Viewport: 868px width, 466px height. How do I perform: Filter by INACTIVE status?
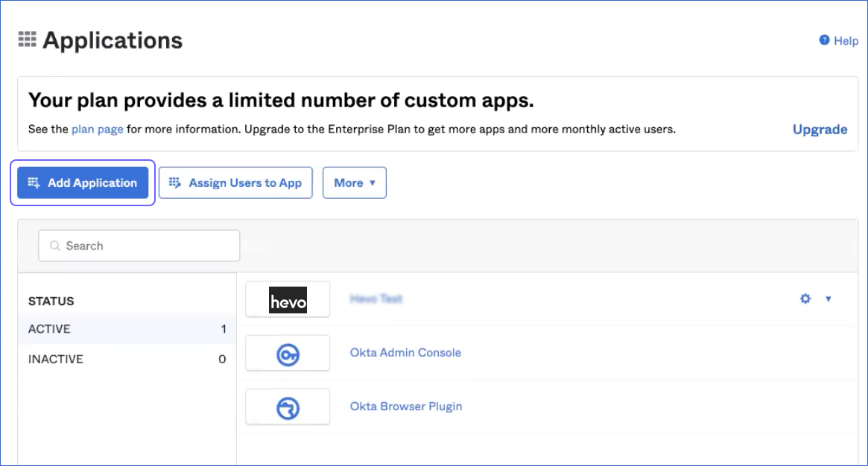[x=57, y=359]
